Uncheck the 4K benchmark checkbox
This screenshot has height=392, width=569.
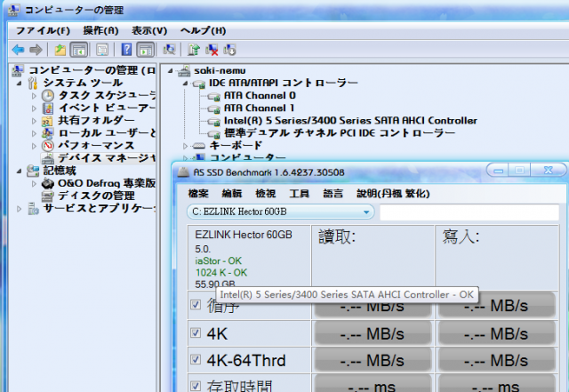pyautogui.click(x=196, y=332)
